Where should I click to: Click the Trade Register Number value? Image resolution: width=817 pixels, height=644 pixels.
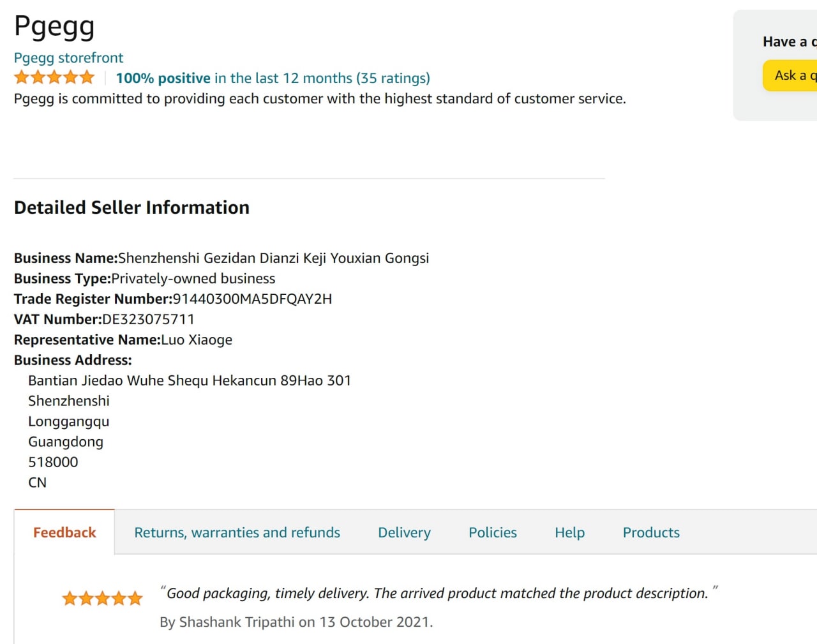(252, 299)
